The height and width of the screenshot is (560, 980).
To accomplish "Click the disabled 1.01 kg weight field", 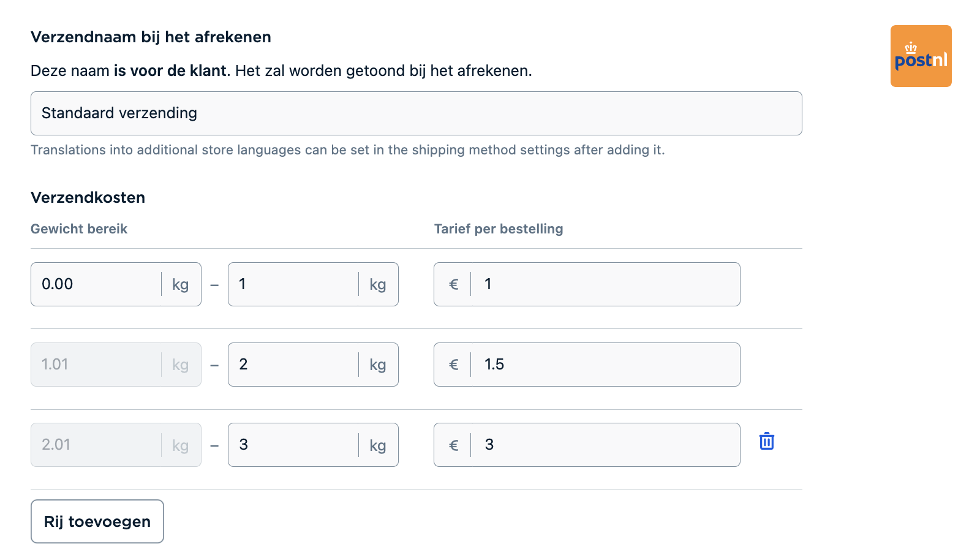I will click(95, 365).
